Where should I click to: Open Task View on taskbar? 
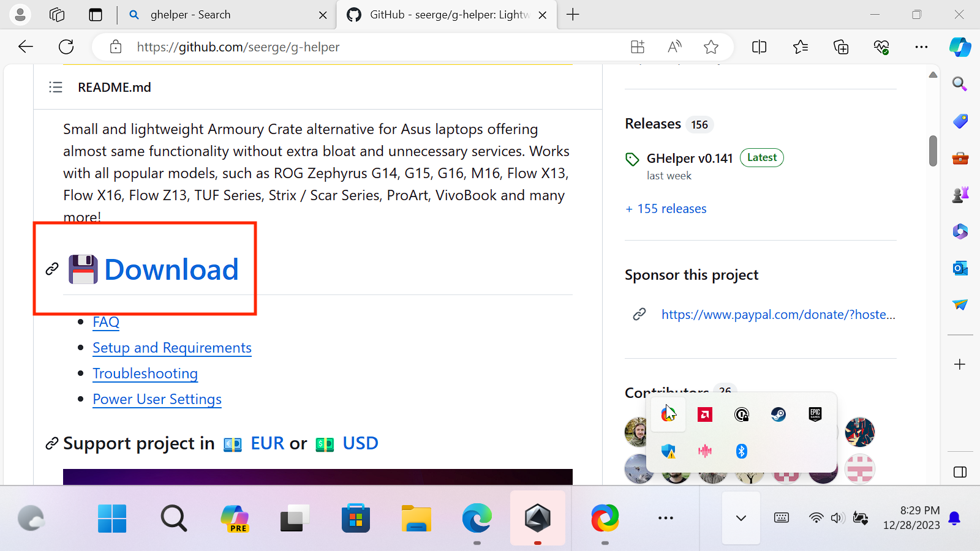coord(295,519)
